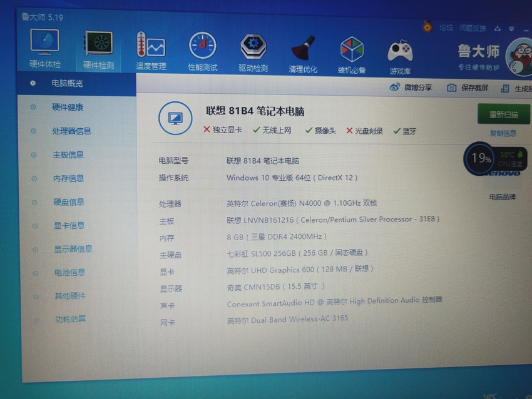Click the 鲁大师 5.19 title text
The height and width of the screenshot is (399, 532).
(43, 17)
